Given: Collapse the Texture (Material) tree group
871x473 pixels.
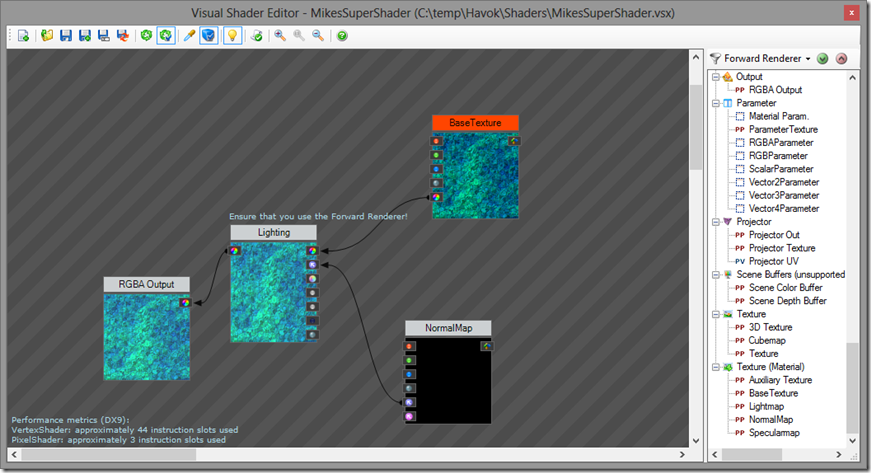Looking at the screenshot, I should [x=715, y=367].
